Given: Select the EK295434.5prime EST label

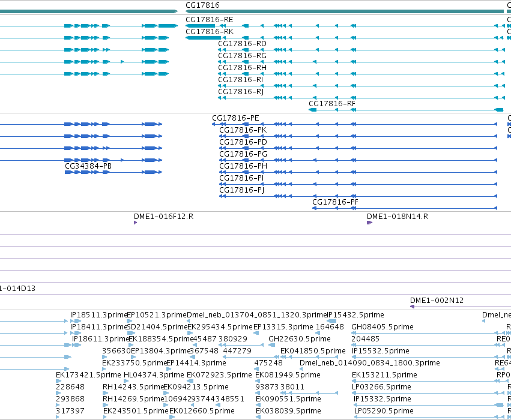Looking at the screenshot, I should click(220, 327).
